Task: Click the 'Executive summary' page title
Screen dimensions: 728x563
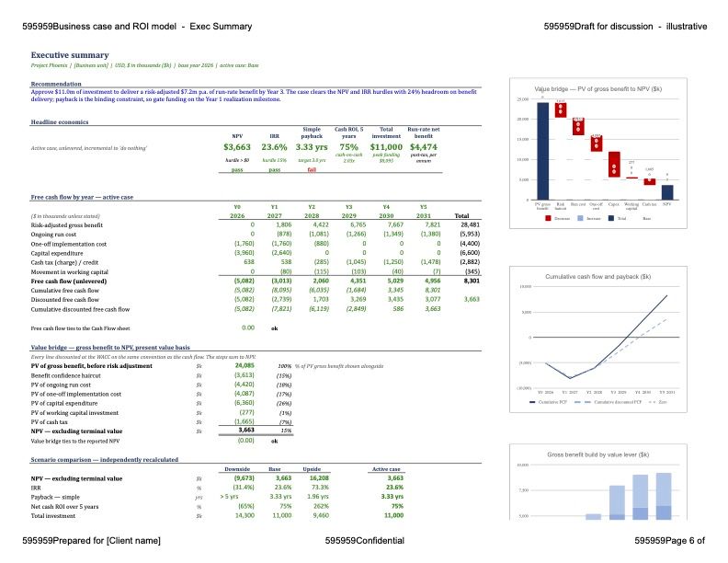Action: tap(70, 55)
